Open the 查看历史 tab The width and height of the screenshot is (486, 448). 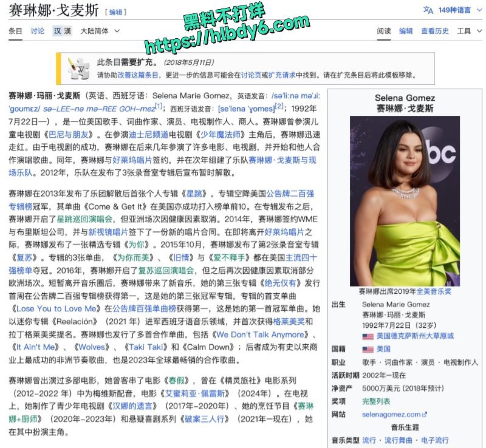coord(434,31)
